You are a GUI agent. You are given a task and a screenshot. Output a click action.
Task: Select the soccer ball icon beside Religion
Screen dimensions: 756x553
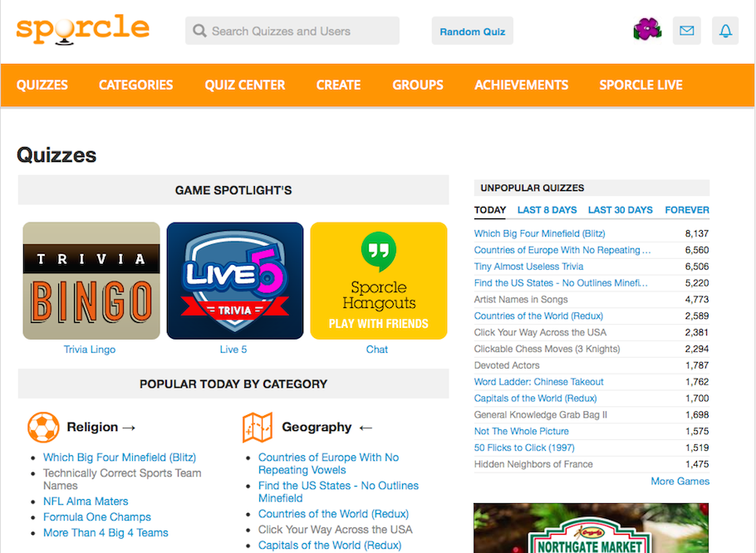44,426
